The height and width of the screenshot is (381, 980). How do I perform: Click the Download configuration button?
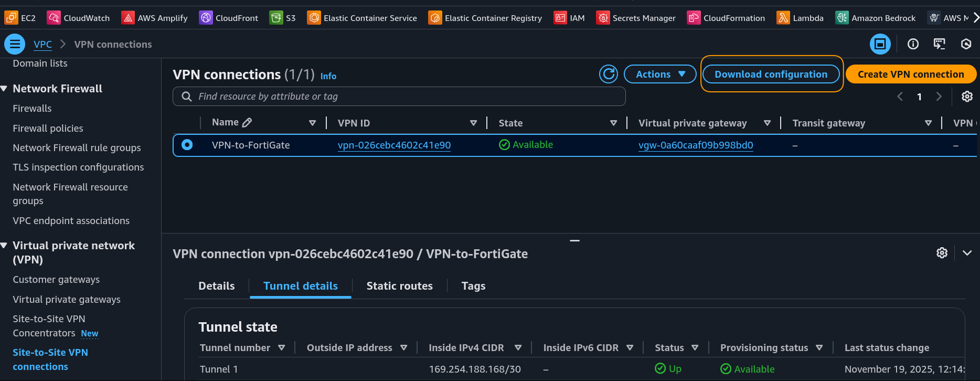point(771,74)
